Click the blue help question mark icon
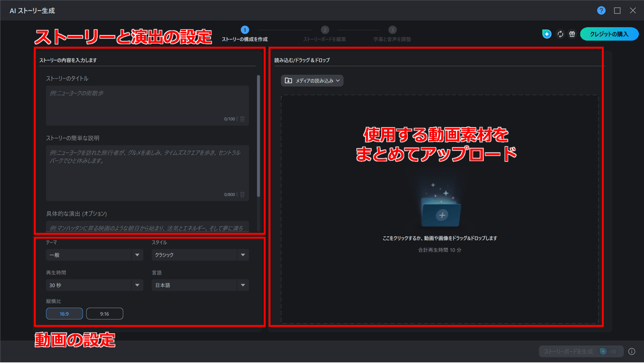 601,11
